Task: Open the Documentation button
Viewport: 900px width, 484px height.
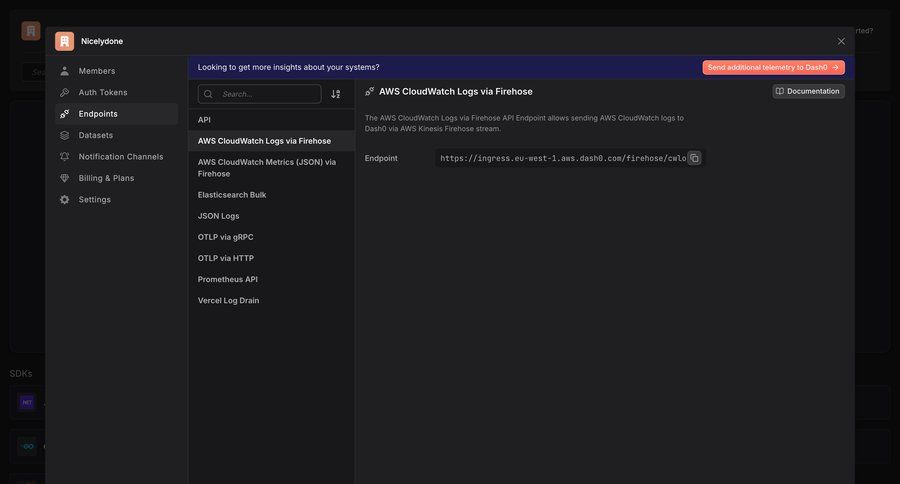Action: 808,91
